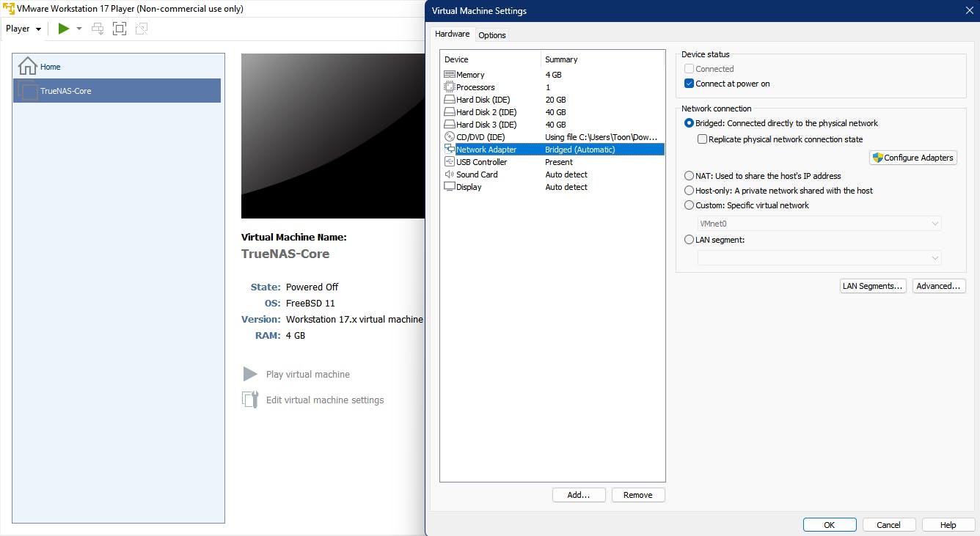Viewport: 980px width, 536px height.
Task: Click the wrench icon beside Edit settings
Action: [250, 400]
